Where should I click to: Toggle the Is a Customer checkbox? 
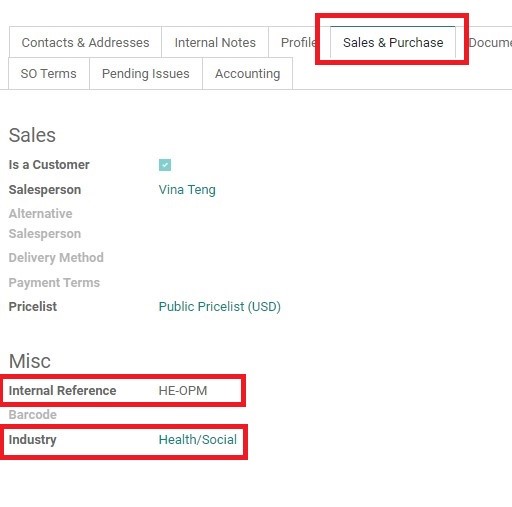pos(165,165)
